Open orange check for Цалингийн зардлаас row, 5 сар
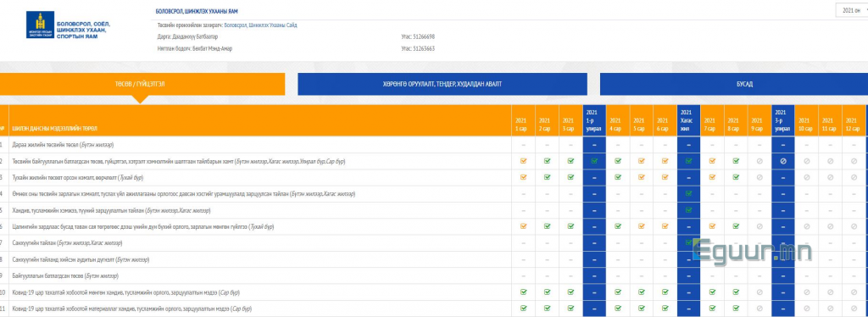Screen dimensions: 868x317 click(642, 226)
